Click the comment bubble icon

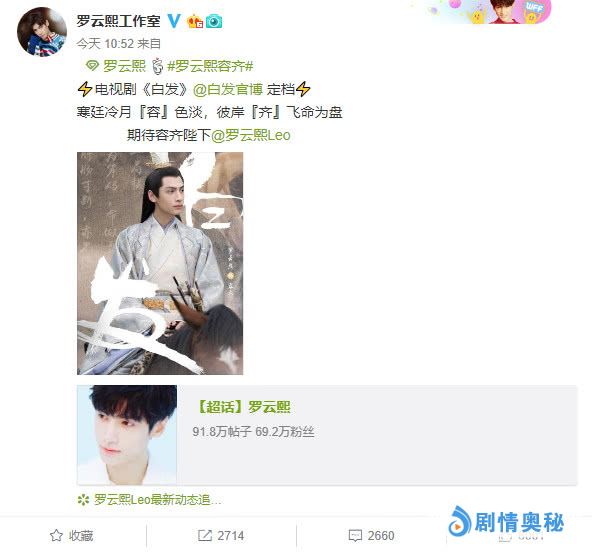[355, 535]
